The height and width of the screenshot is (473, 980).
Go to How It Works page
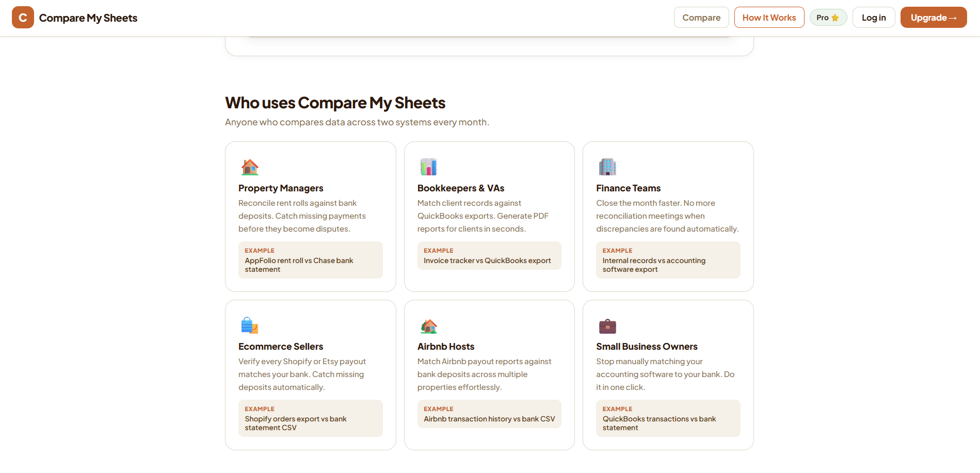(769, 18)
